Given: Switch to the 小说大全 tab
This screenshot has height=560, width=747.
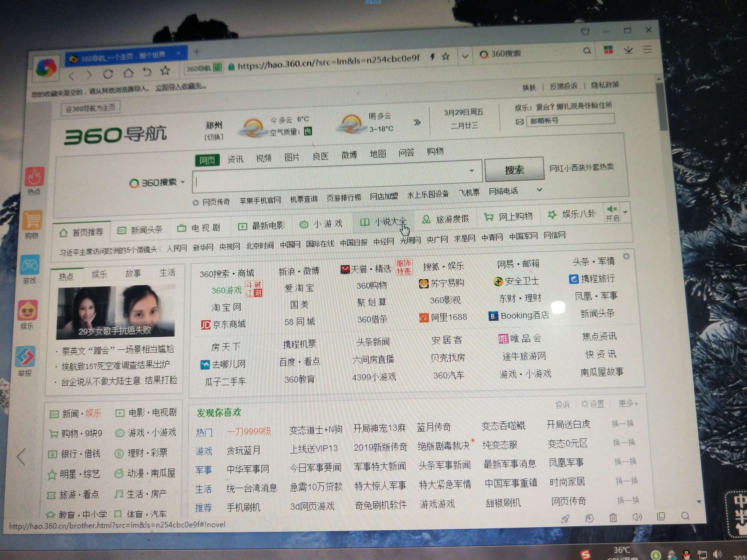Looking at the screenshot, I should click(x=383, y=222).
